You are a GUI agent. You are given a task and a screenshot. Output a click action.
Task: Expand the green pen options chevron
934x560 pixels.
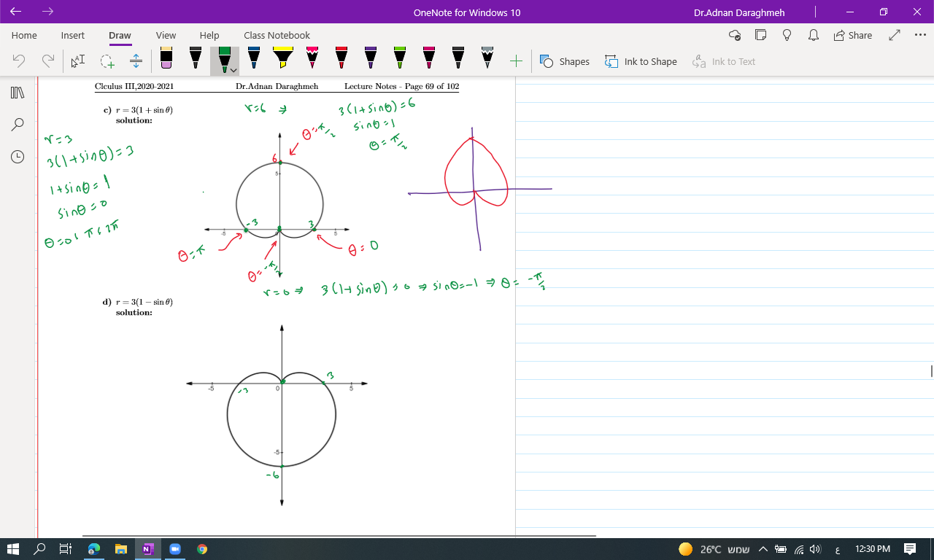[233, 70]
